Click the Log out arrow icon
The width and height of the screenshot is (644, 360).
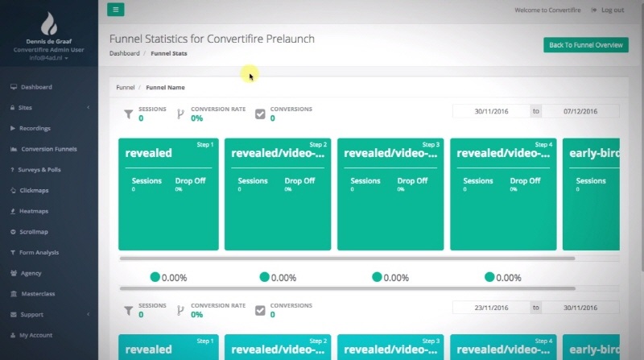coord(594,10)
